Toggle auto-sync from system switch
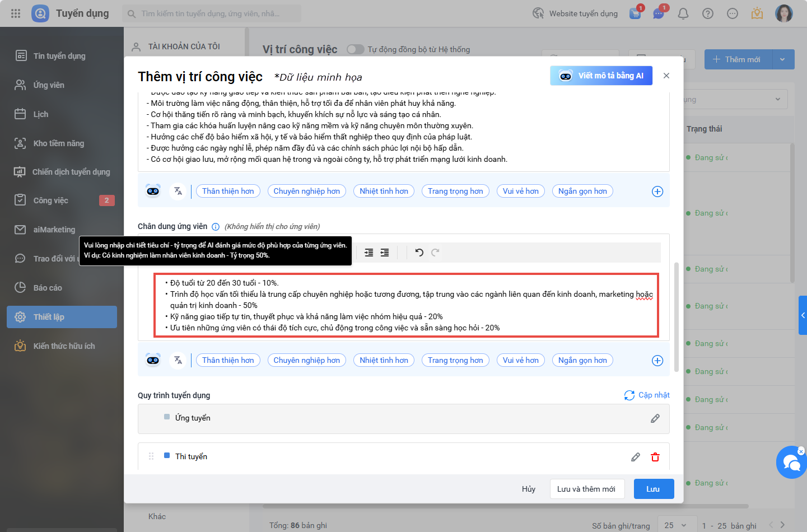807x532 pixels. tap(355, 49)
